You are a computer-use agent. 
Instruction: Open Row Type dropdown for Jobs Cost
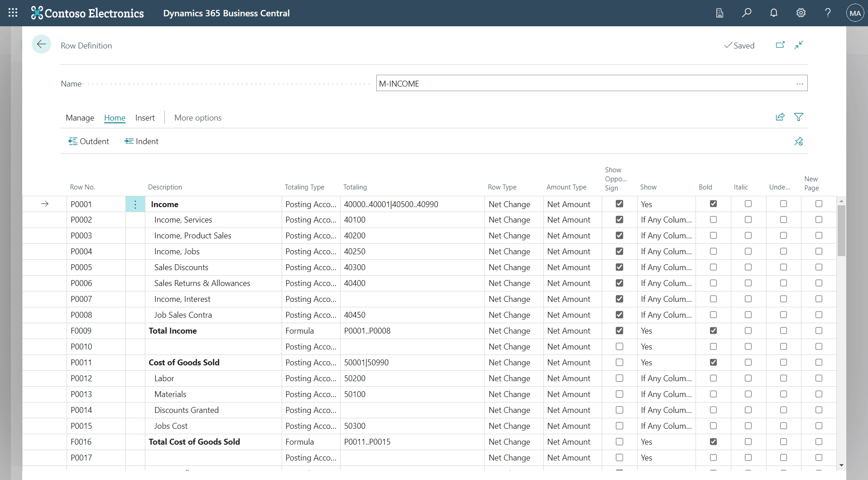pyautogui.click(x=514, y=426)
